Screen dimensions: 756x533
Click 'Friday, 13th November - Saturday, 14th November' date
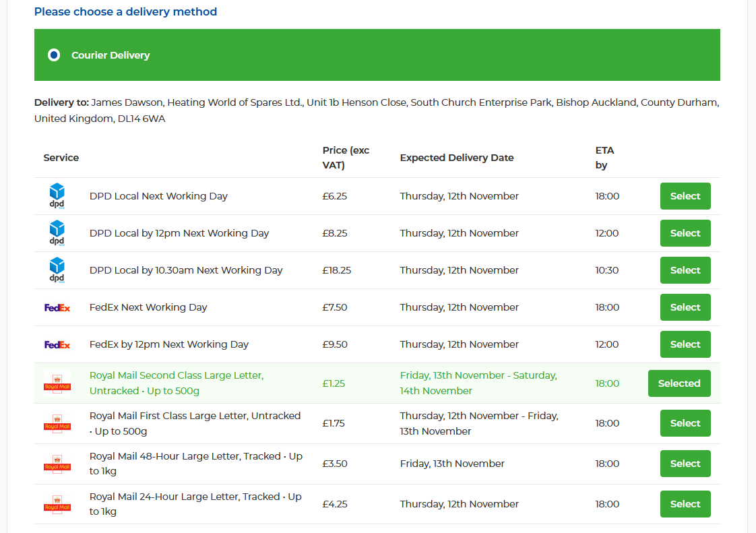point(478,383)
